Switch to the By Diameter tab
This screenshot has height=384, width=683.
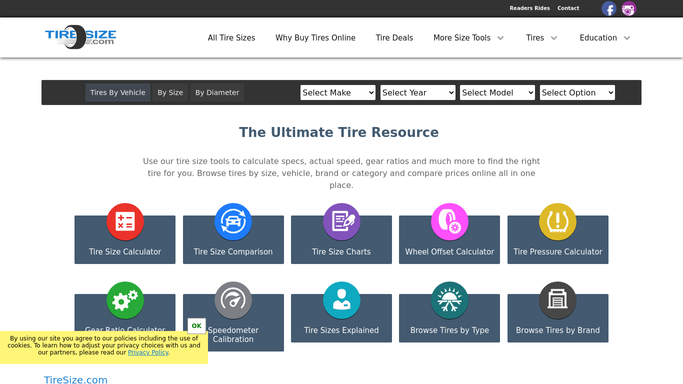click(217, 92)
